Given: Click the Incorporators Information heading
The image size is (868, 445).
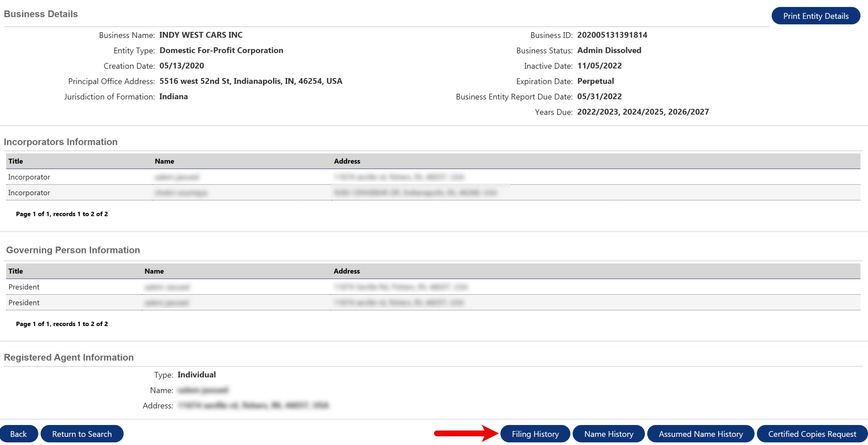Looking at the screenshot, I should [x=61, y=142].
